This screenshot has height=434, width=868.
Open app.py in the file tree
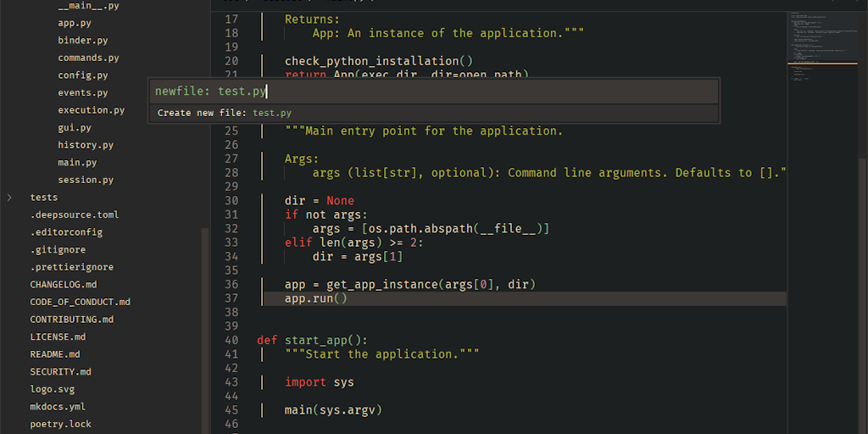[x=75, y=23]
